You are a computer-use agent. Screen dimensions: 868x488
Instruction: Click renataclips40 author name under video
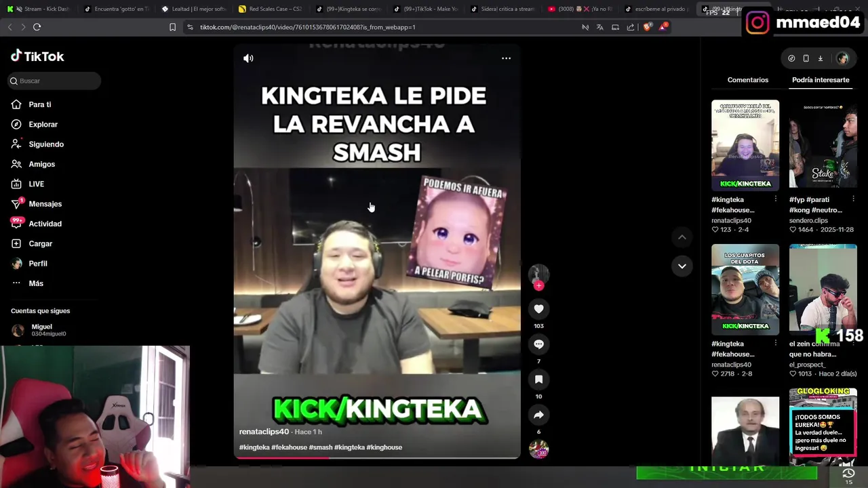pyautogui.click(x=264, y=432)
